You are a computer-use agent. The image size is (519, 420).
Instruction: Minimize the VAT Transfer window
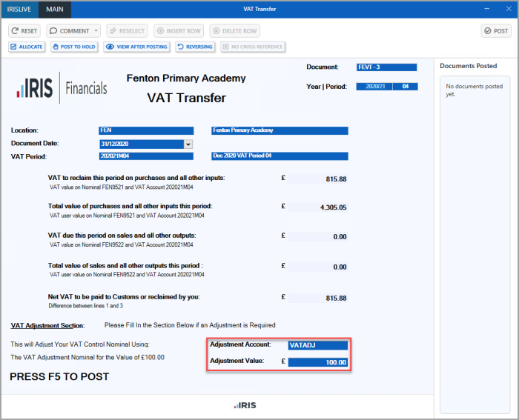coord(486,9)
